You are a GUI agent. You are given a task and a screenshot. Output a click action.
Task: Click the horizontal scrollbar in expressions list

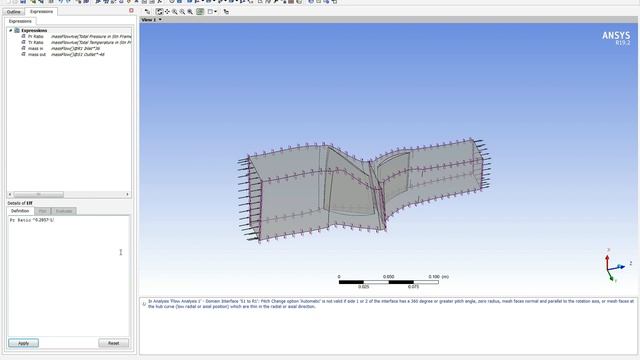click(39, 194)
